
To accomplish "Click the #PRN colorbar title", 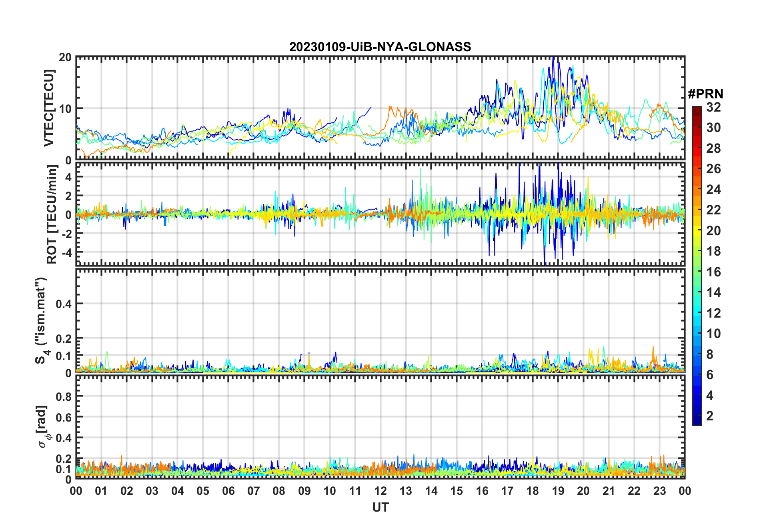I will click(x=705, y=94).
